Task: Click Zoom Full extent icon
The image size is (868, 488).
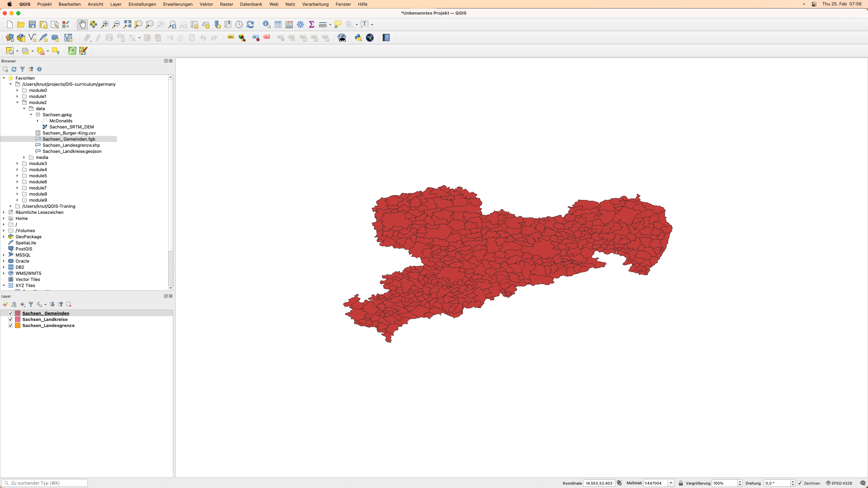Action: pyautogui.click(x=127, y=24)
